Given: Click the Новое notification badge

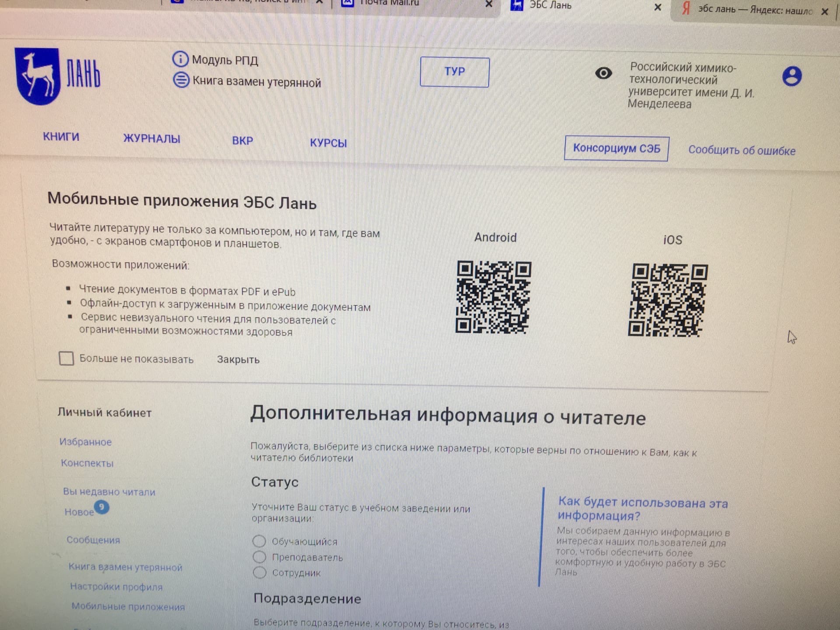Looking at the screenshot, I should (101, 507).
